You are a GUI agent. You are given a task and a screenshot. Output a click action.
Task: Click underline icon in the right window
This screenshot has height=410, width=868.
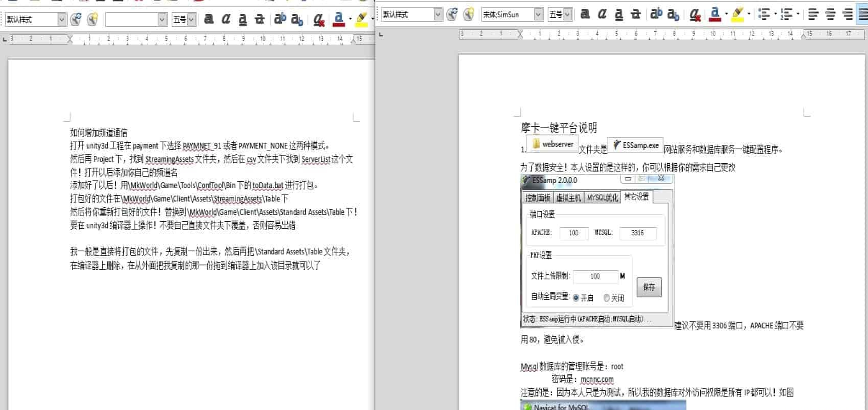pos(618,13)
